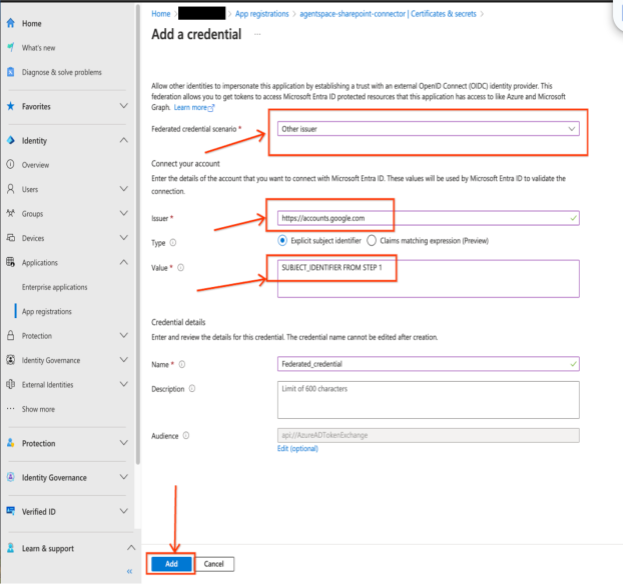Expand the External Identities section
This screenshot has height=587, width=623.
pyautogui.click(x=123, y=385)
